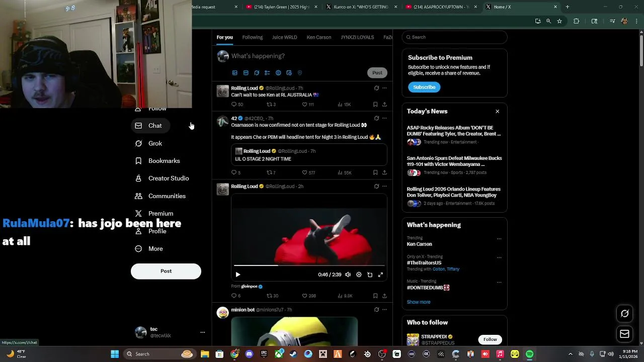
Task: Close the Today's News panel
Action: [x=498, y=112]
